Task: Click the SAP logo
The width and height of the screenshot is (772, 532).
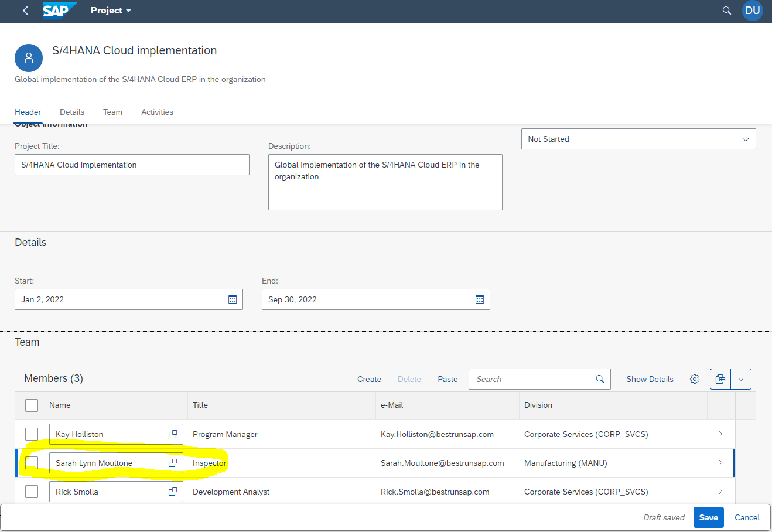Action: coord(59,11)
